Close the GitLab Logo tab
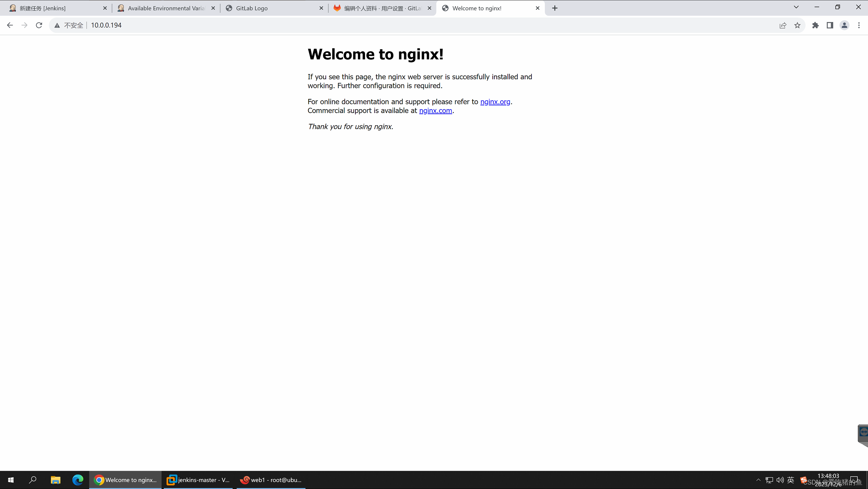868x489 pixels. click(321, 8)
